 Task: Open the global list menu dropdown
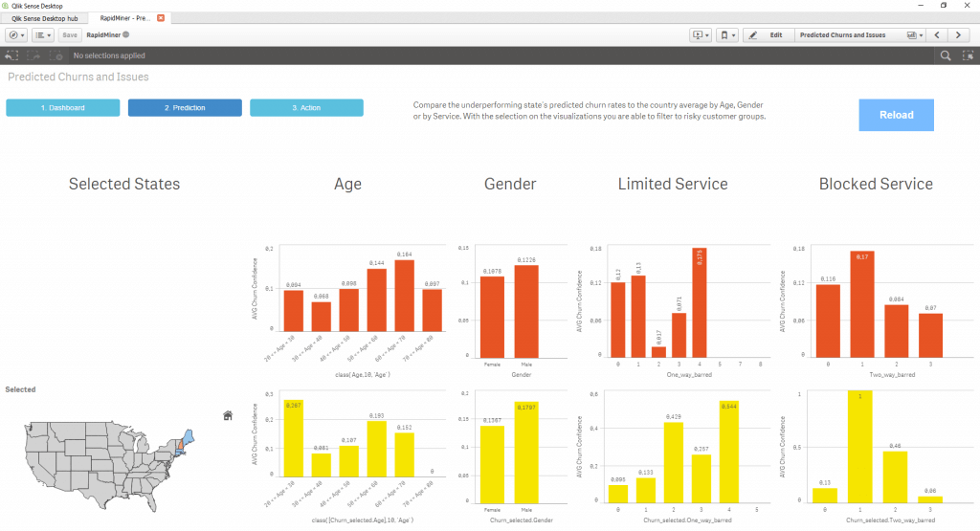[x=43, y=35]
